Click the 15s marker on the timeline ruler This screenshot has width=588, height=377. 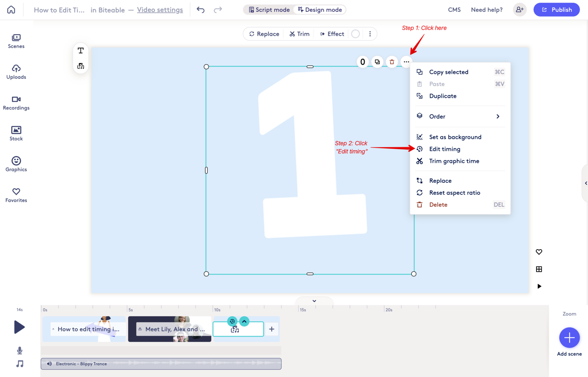pos(303,310)
